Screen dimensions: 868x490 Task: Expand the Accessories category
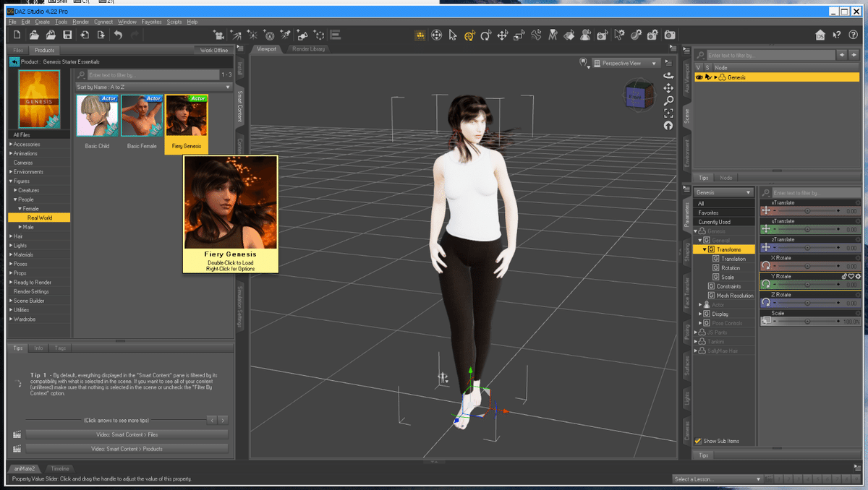[11, 145]
